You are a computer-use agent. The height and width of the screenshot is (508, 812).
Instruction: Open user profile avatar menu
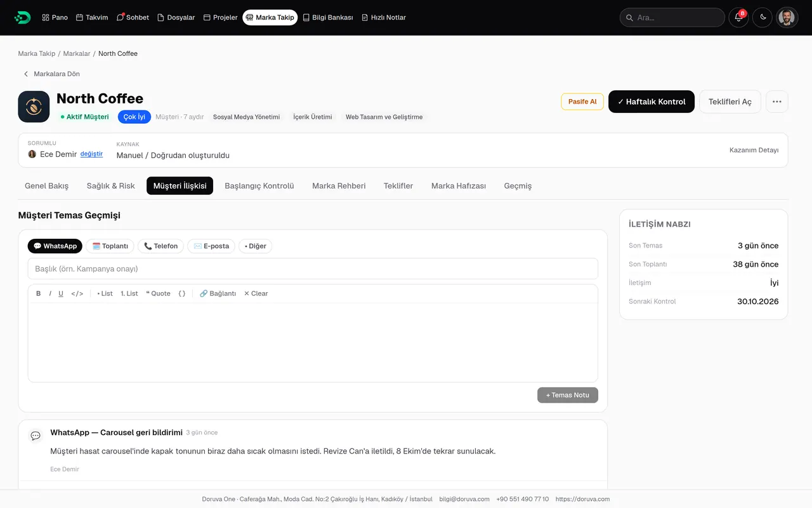tap(787, 18)
